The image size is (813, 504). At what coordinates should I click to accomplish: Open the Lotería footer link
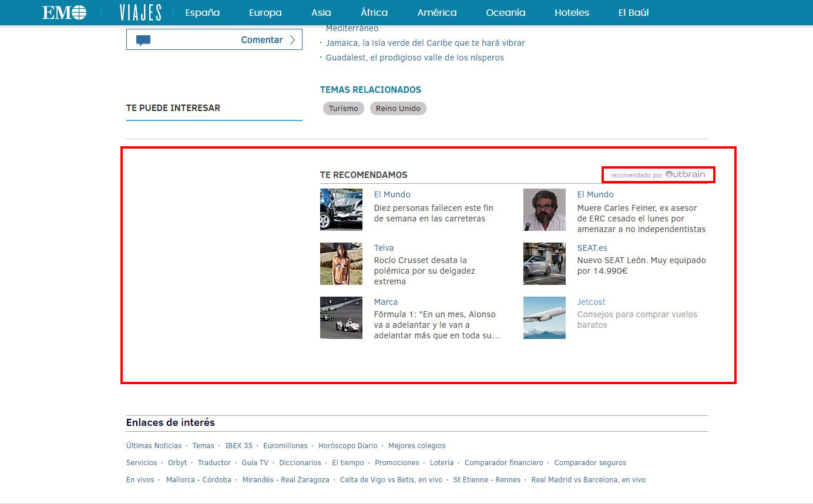pyautogui.click(x=442, y=463)
